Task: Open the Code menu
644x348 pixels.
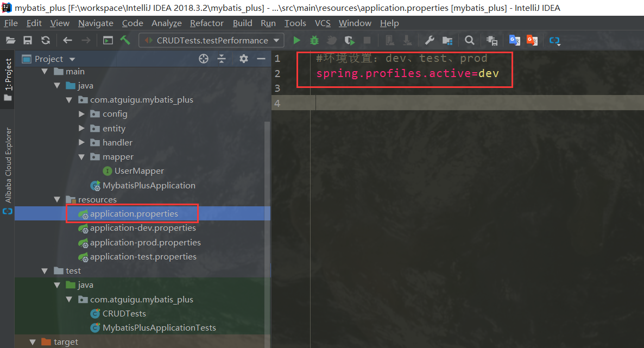Action: (132, 23)
